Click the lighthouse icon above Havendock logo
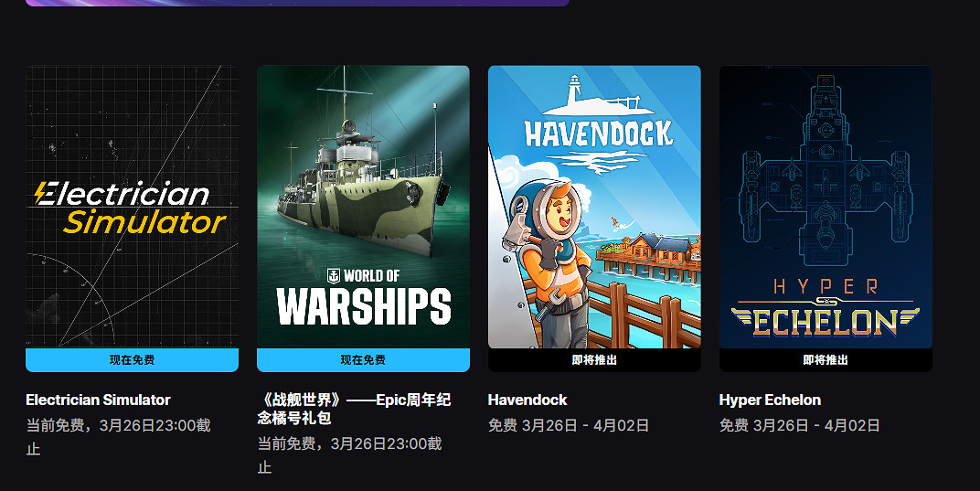980x491 pixels. tap(573, 91)
